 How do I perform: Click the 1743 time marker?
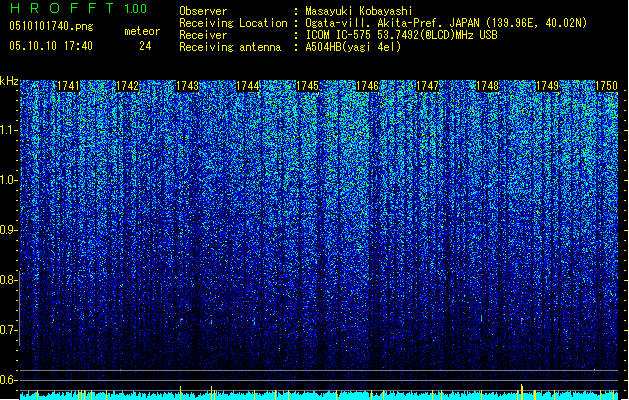[187, 86]
